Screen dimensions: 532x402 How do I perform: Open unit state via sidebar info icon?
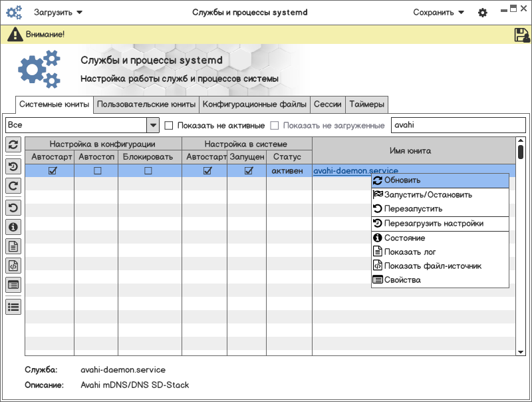(x=13, y=227)
